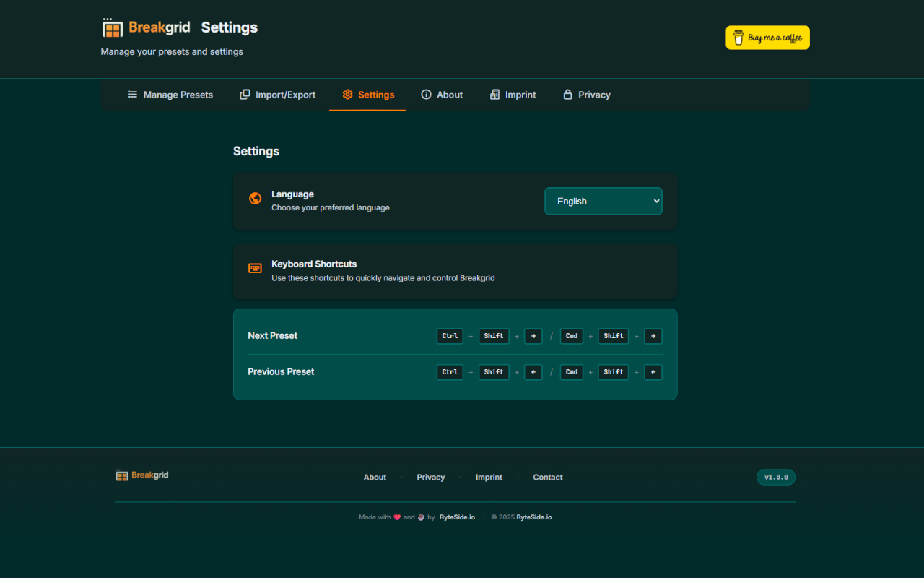Click the list icon on Manage Presets
The width and height of the screenshot is (924, 578).
tap(132, 95)
